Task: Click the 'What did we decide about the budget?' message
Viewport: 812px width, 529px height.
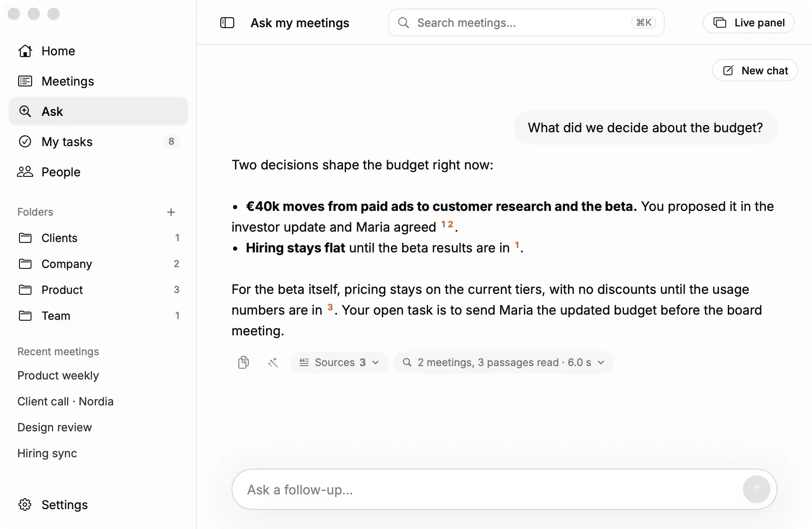Action: [x=645, y=127]
